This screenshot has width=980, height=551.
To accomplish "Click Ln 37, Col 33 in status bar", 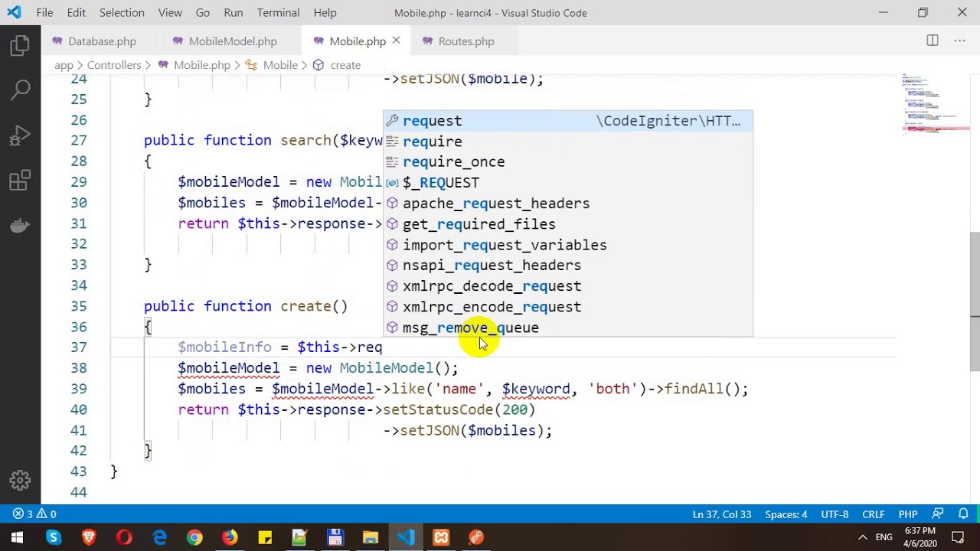I will point(721,514).
